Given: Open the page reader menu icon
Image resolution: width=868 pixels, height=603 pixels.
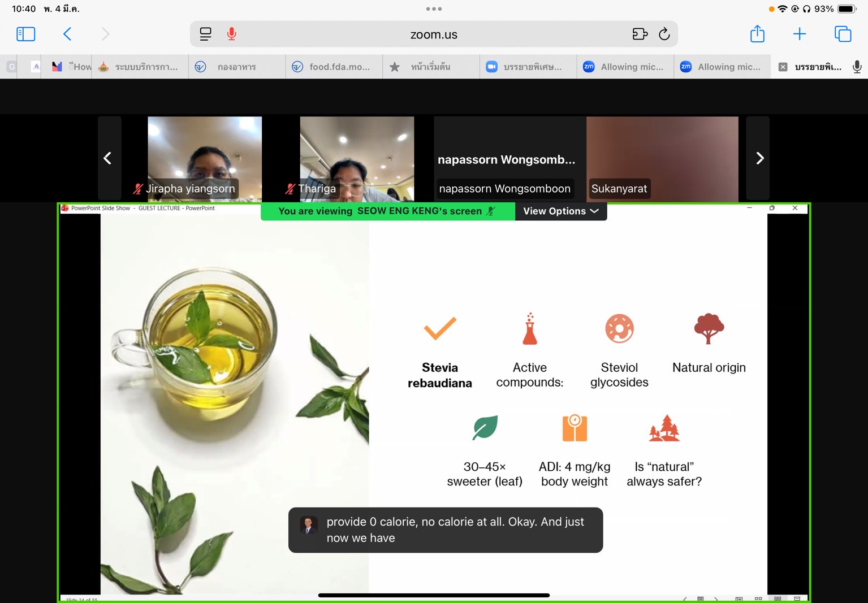Looking at the screenshot, I should (x=205, y=34).
